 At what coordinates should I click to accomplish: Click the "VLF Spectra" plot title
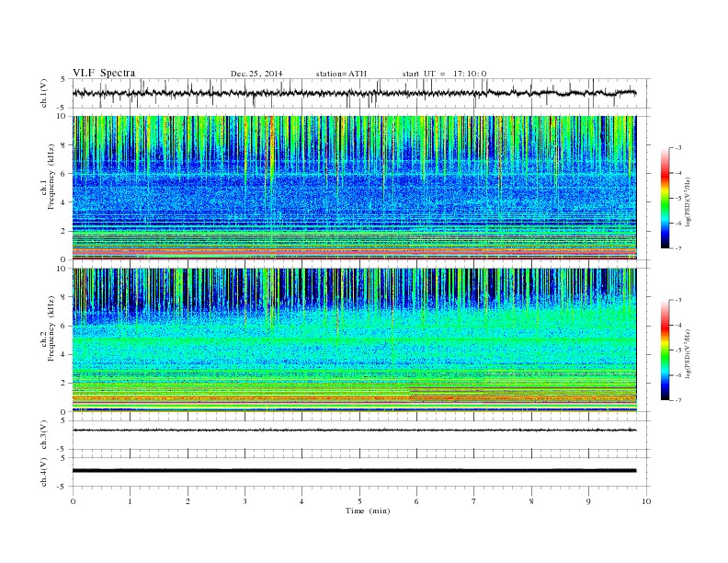[104, 73]
